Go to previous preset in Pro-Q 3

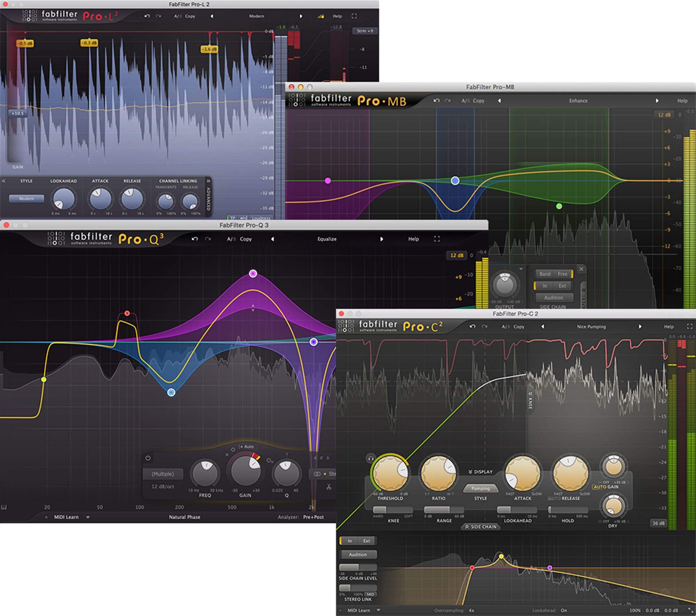pos(272,239)
